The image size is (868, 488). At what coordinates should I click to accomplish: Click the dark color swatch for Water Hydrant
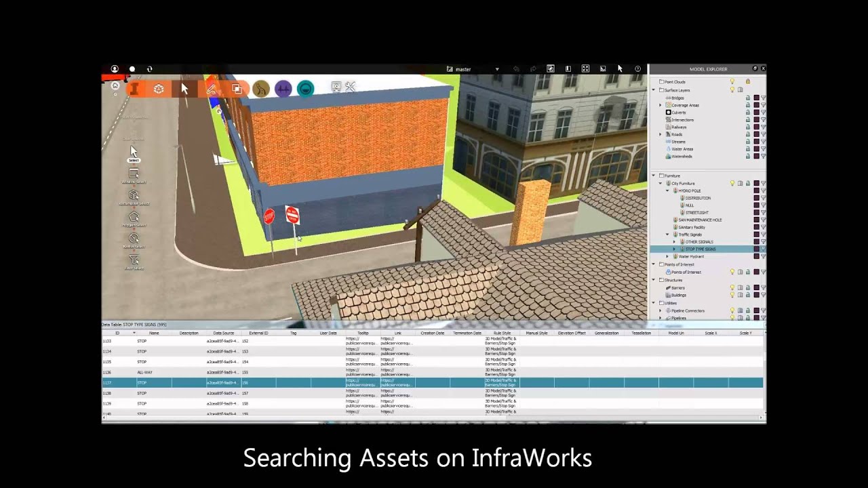(x=756, y=257)
